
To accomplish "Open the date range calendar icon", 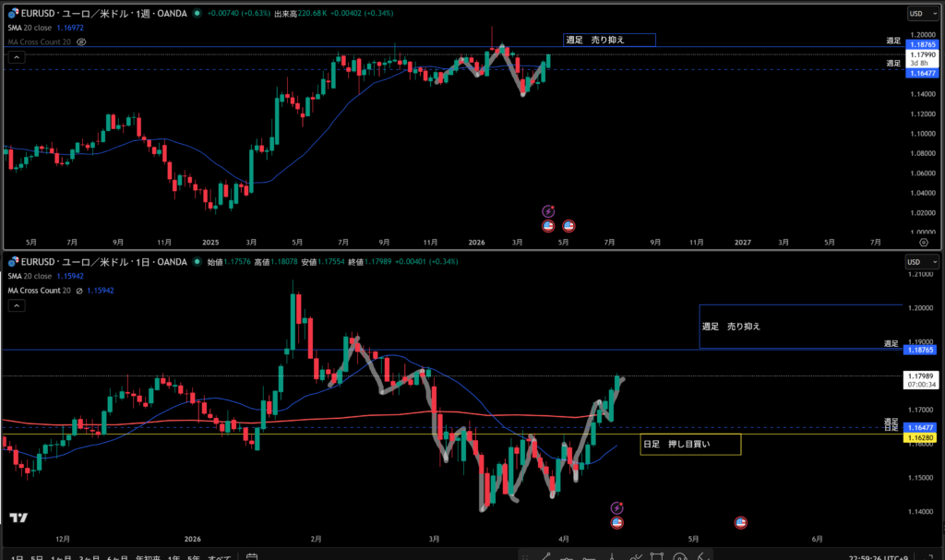I will pyautogui.click(x=251, y=557).
